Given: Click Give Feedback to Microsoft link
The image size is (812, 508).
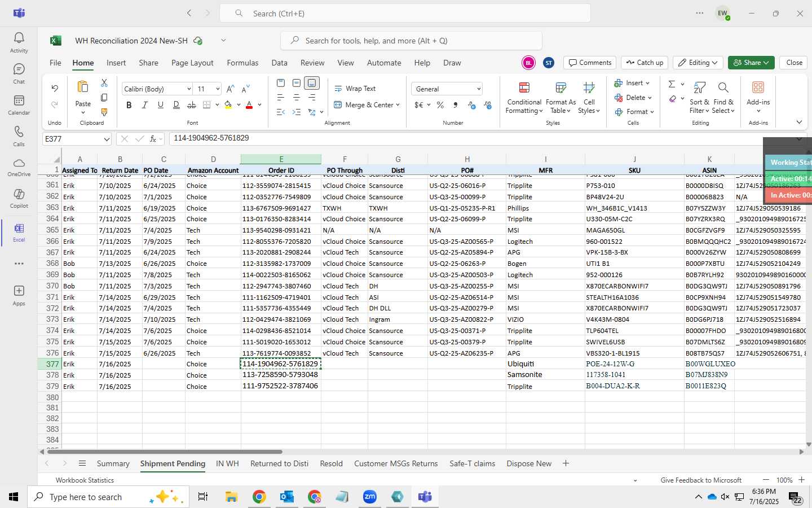Looking at the screenshot, I should 701,480.
